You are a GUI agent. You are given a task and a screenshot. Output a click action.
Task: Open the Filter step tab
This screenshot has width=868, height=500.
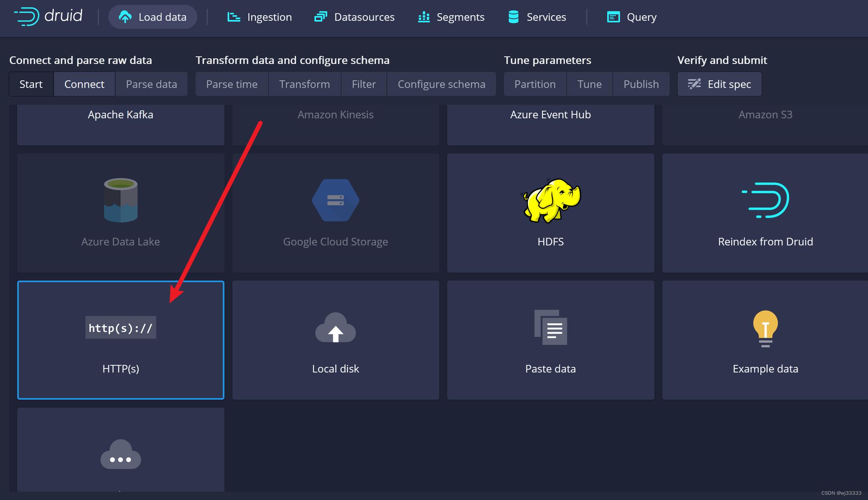pyautogui.click(x=364, y=84)
